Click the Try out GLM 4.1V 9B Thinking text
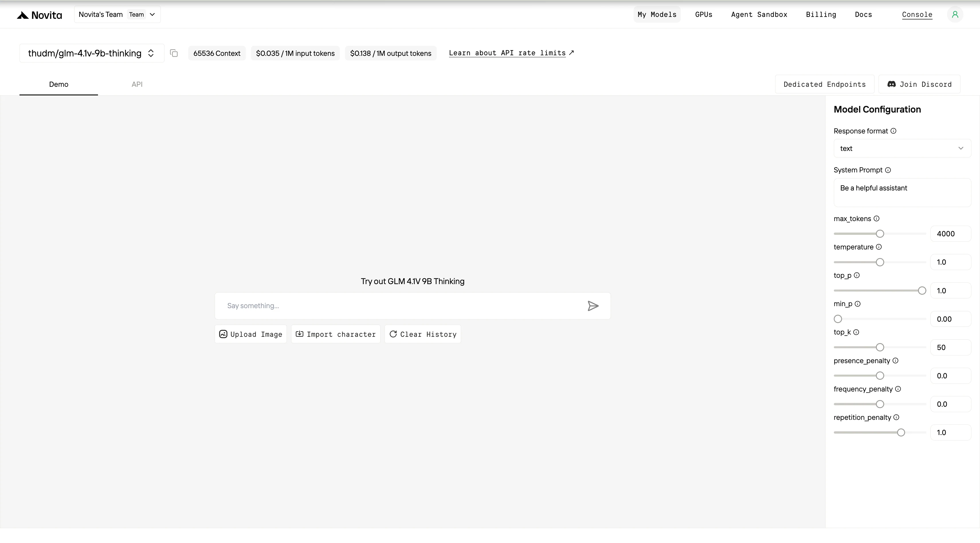 [x=412, y=282]
